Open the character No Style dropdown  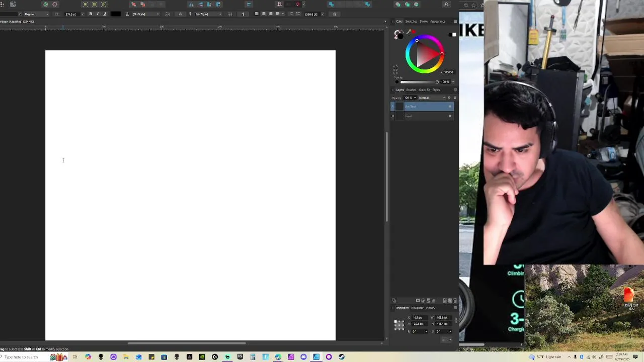145,14
